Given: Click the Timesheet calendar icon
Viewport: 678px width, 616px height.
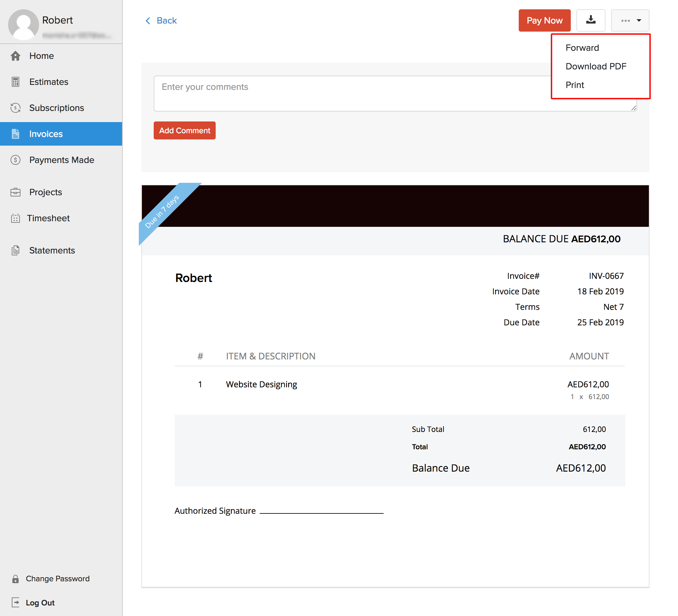Looking at the screenshot, I should (x=15, y=218).
